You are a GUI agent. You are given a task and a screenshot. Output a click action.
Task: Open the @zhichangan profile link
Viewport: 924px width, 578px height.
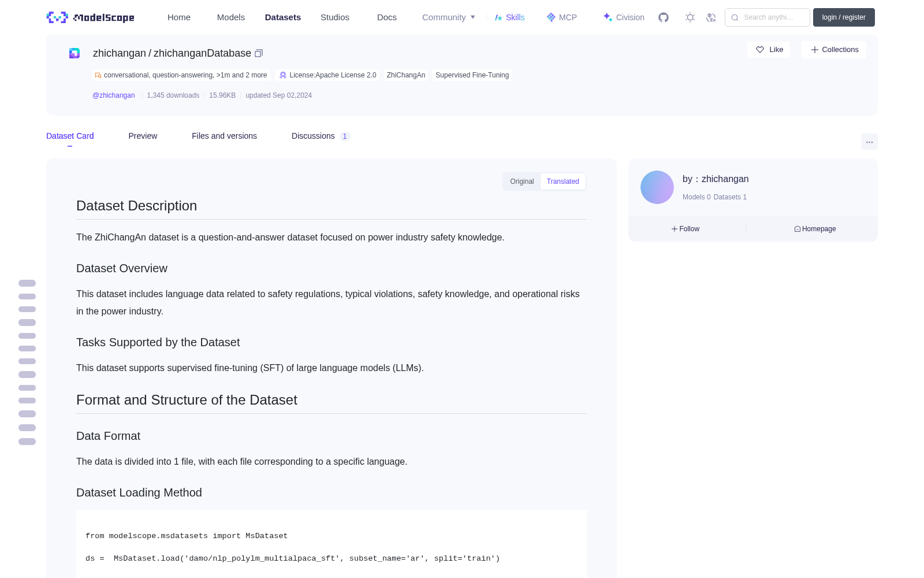coord(114,95)
